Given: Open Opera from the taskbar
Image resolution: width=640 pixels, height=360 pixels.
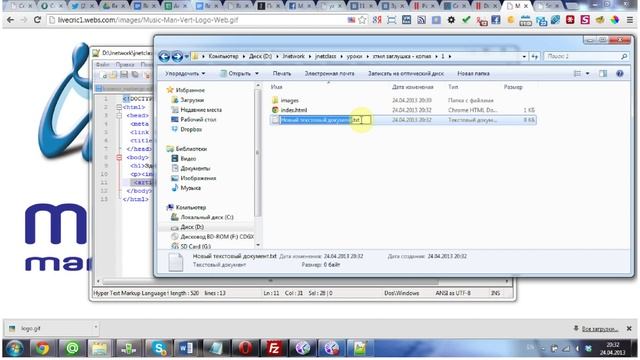Looking at the screenshot, I should pyautogui.click(x=245, y=348).
